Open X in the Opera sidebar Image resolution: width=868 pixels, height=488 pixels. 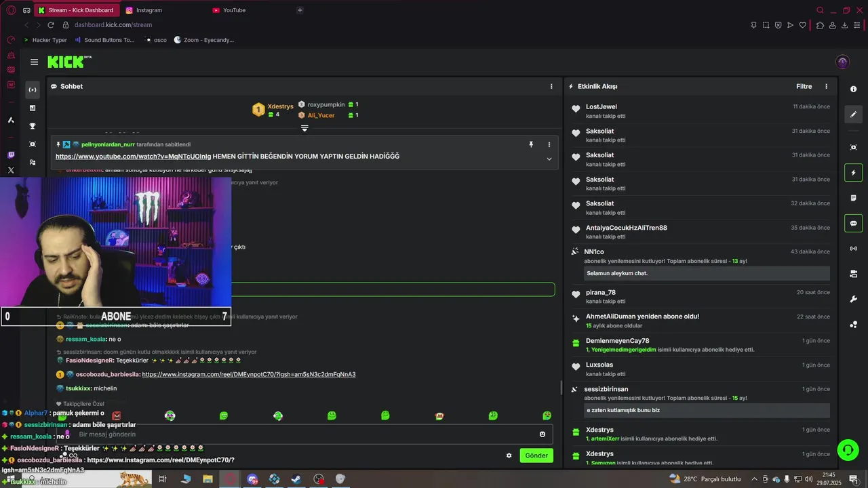pyautogui.click(x=11, y=170)
